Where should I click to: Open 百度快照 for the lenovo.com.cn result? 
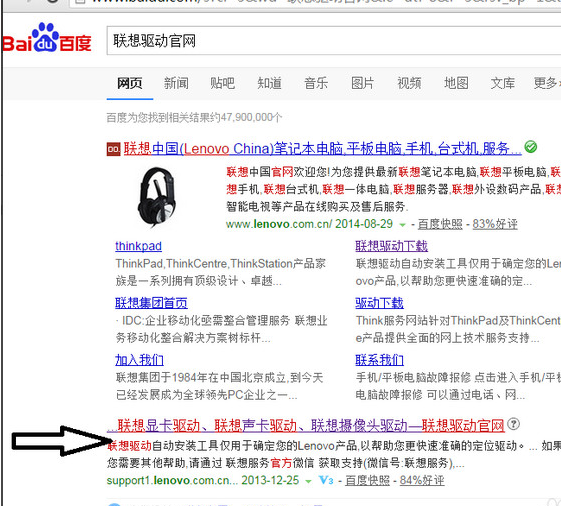[x=440, y=224]
